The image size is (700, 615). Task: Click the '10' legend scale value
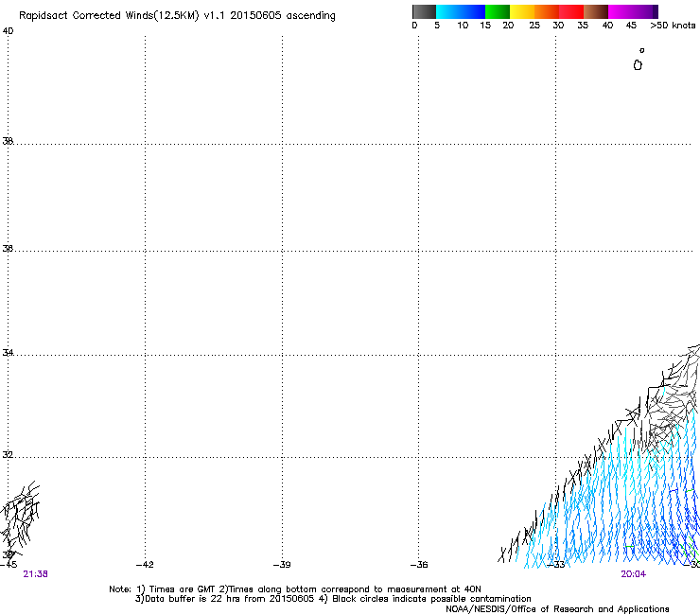click(463, 26)
